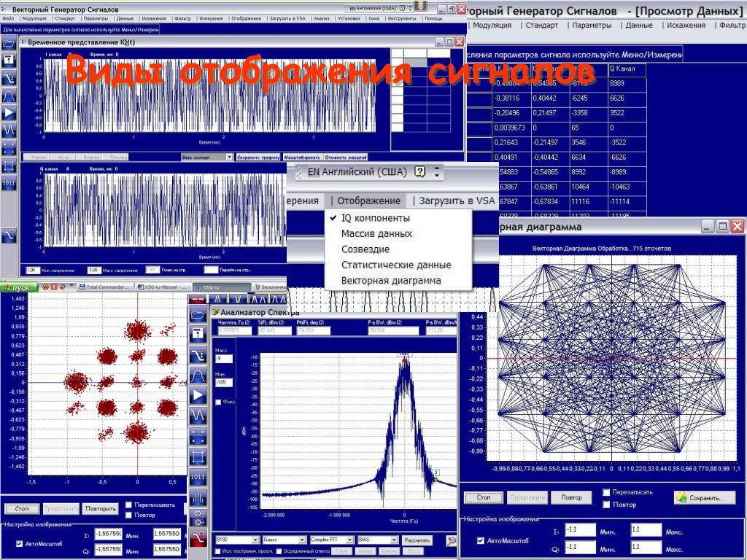Click floppy save icon in top-left toolbar
Screen dimensions: 747x560
click(9, 61)
